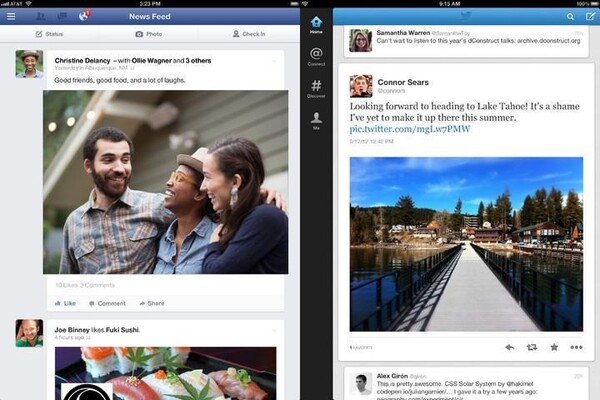The image size is (600, 400).
Task: Open Connor Sears' profile name
Action: pos(403,82)
